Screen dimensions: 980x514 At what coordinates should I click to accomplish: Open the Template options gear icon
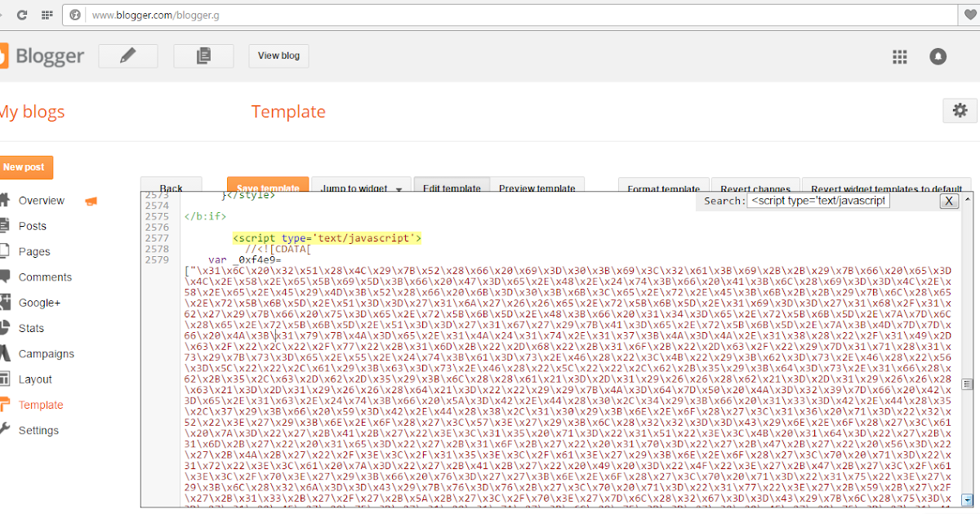(x=960, y=110)
